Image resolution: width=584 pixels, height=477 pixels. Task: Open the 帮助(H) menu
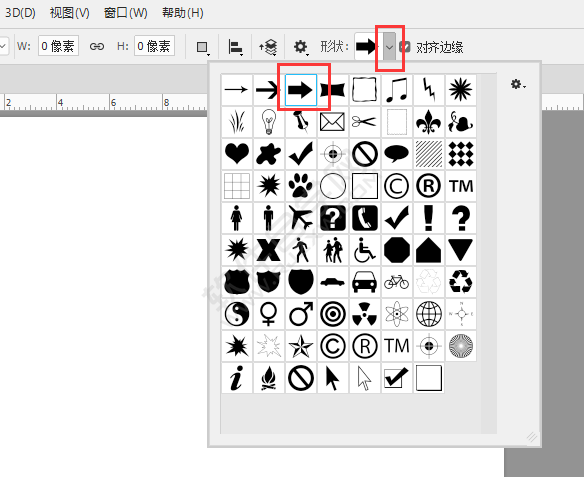182,13
